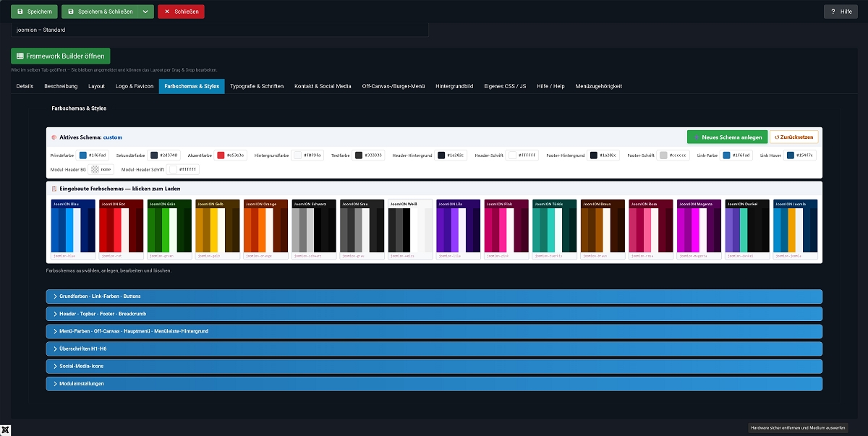Load the JoomION Braun color scheme

pos(603,229)
